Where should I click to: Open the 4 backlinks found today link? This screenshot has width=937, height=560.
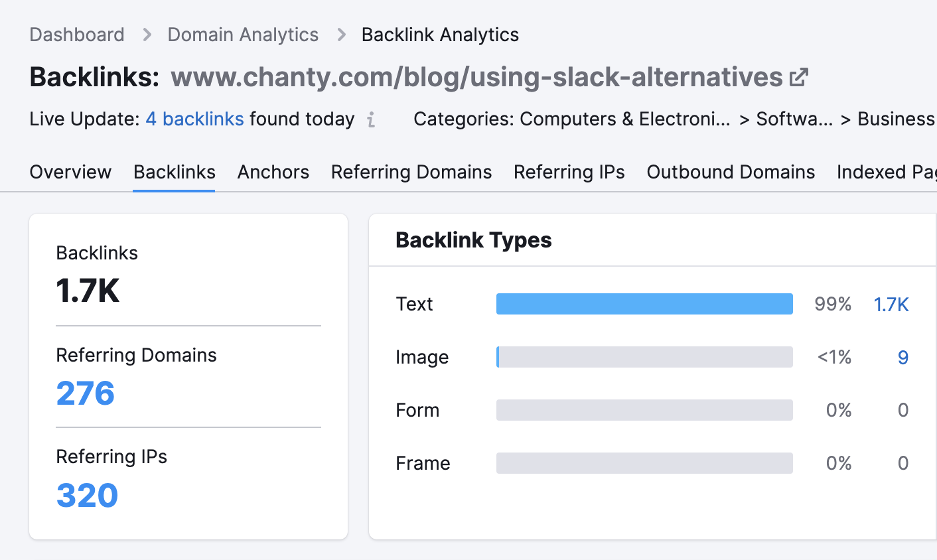(195, 119)
